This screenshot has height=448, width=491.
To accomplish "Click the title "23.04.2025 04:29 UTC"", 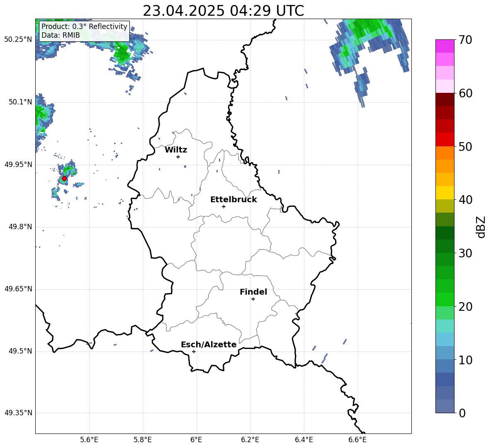I will tap(223, 11).
